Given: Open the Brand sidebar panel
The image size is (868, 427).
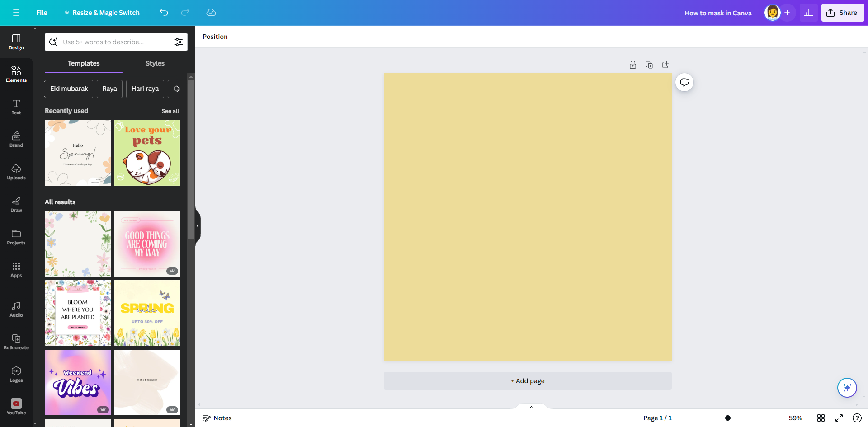Looking at the screenshot, I should [x=16, y=140].
